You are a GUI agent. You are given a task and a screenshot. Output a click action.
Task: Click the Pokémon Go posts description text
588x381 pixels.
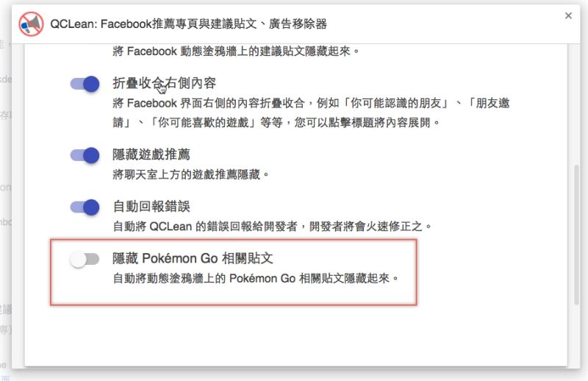click(x=256, y=279)
